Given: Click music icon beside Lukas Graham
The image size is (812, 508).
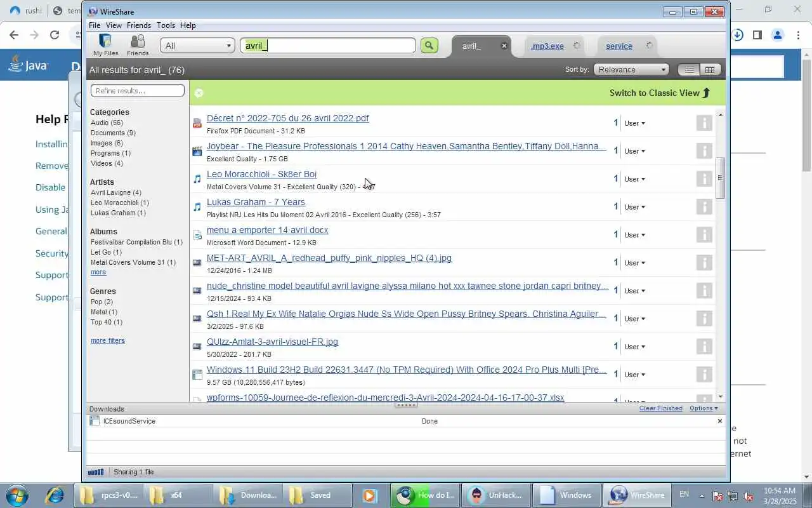Looking at the screenshot, I should tap(197, 207).
